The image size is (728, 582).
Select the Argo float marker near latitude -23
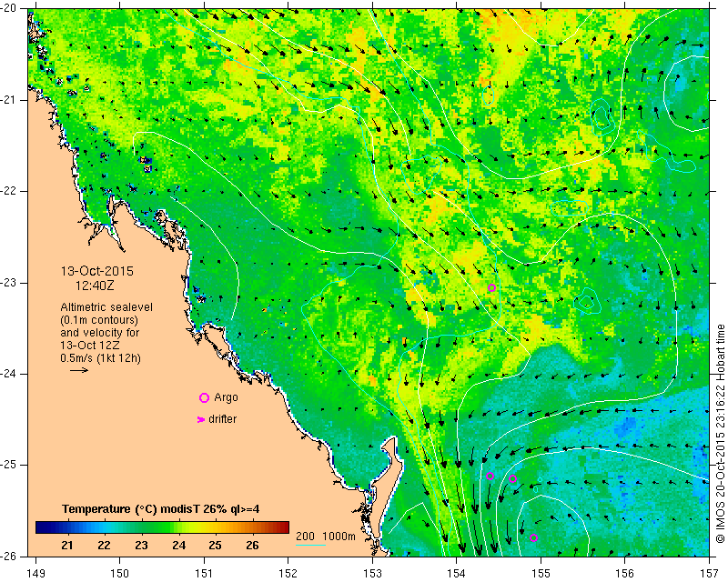491,287
